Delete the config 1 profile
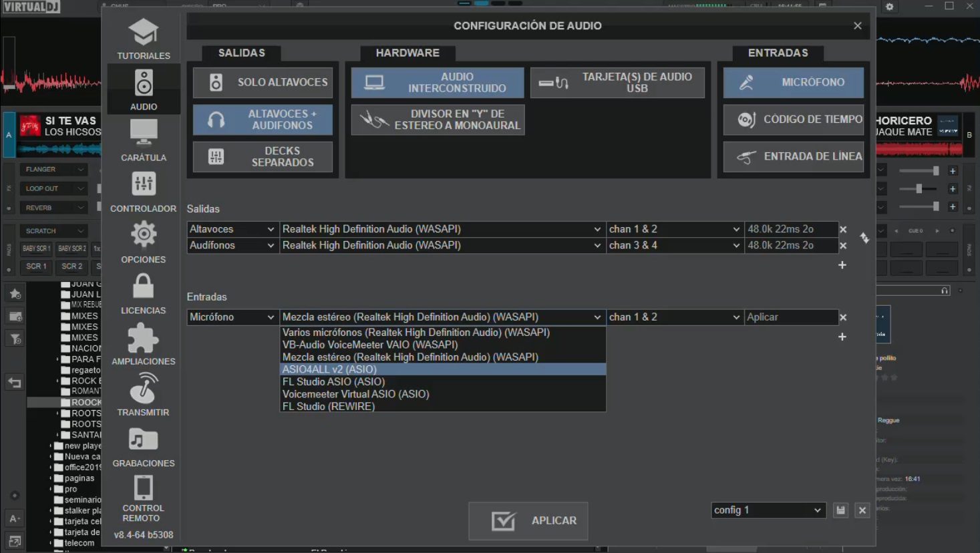 pos(862,510)
